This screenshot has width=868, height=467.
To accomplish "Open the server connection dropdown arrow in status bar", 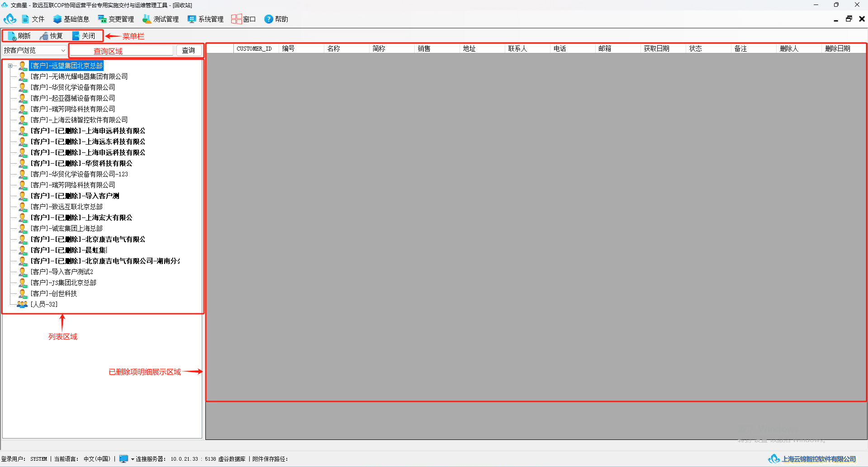I will pyautogui.click(x=133, y=459).
